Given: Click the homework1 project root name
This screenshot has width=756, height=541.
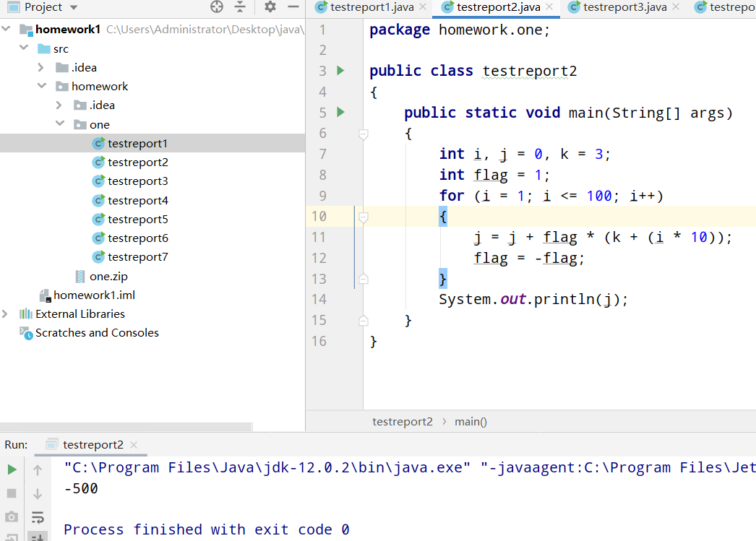Looking at the screenshot, I should pyautogui.click(x=67, y=30).
